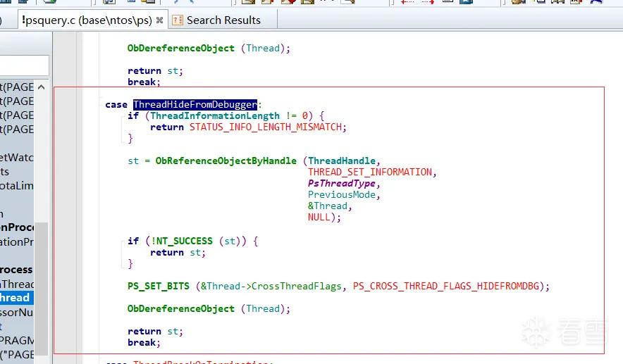Image resolution: width=623 pixels, height=364 pixels.
Task: Select the 'PRAGM' symbol list entry
Action: 17,341
